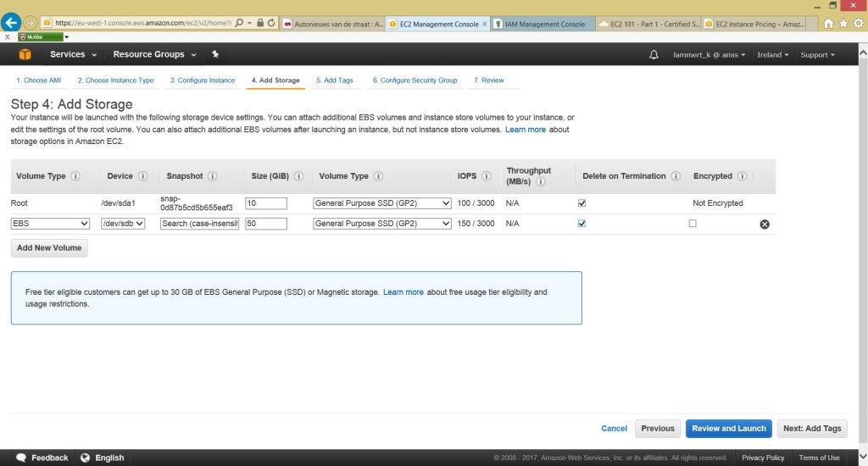Toggle Delete on Termination for EBS volume
Screen dimensions: 868x466
581,224
